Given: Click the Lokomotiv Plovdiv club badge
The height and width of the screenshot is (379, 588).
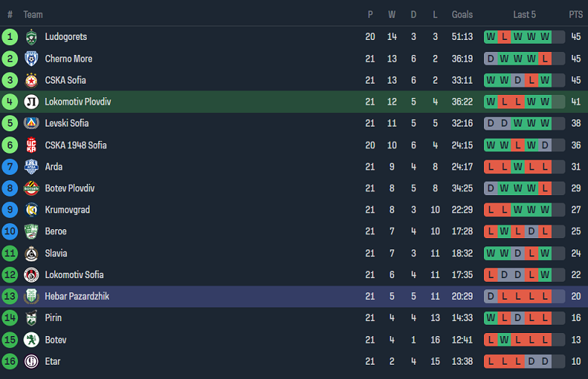Looking at the screenshot, I should 32,102.
